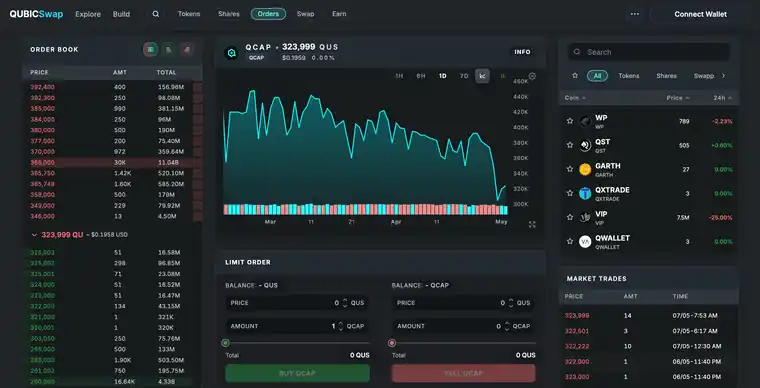Click the QXTRADE coin logo
Screen dimensions: 760x388
coord(585,193)
